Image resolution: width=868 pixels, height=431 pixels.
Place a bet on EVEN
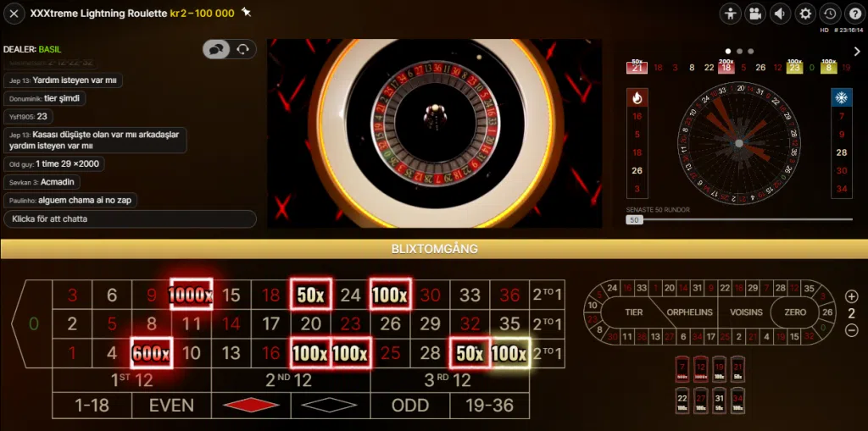(171, 406)
